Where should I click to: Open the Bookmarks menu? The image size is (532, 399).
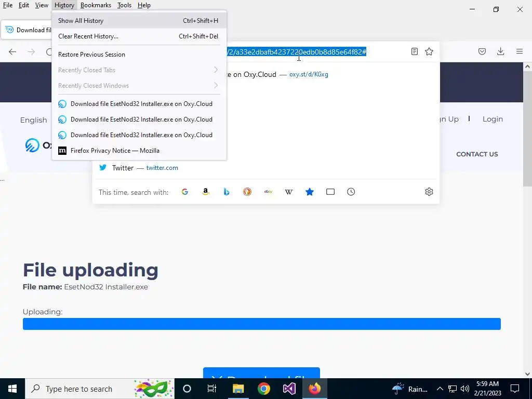(96, 5)
